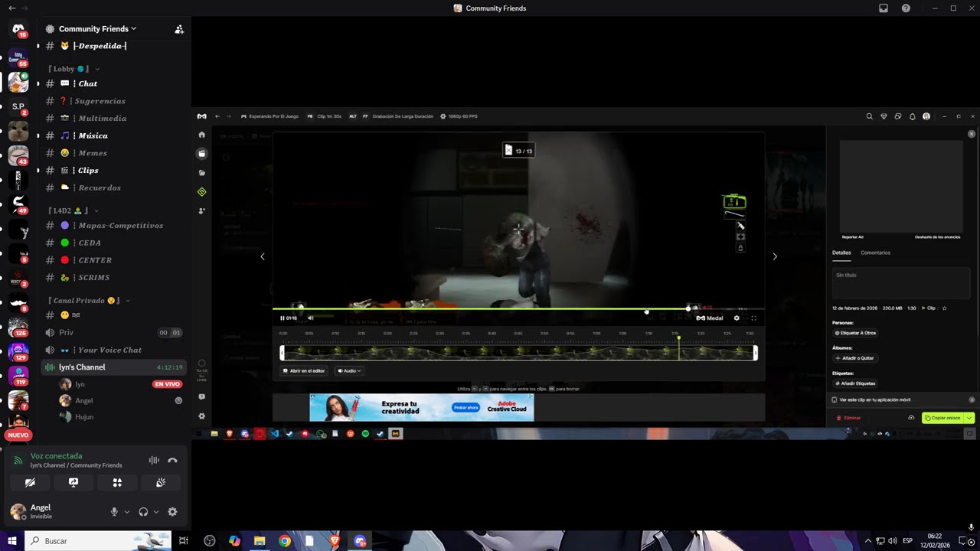The height and width of the screenshot is (551, 980).
Task: Click cloud upload icon beside Copiar enlace
Action: [911, 418]
